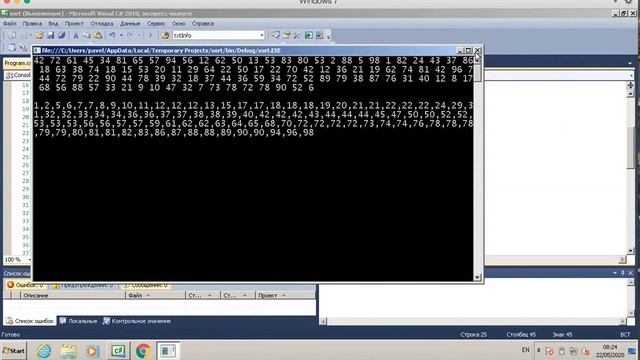Open the Properties Window toolbar icon

tap(287, 36)
